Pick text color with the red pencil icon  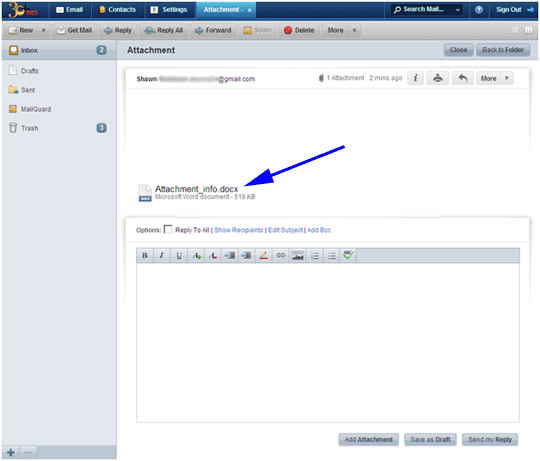[263, 256]
